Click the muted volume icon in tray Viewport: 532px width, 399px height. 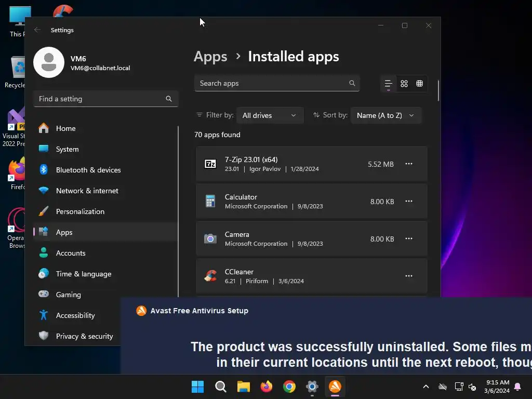(472, 387)
